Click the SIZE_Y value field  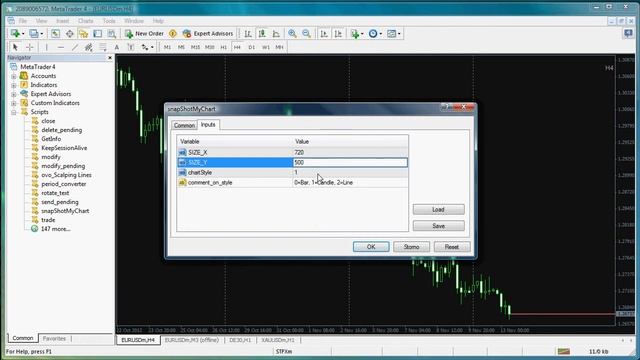point(350,162)
